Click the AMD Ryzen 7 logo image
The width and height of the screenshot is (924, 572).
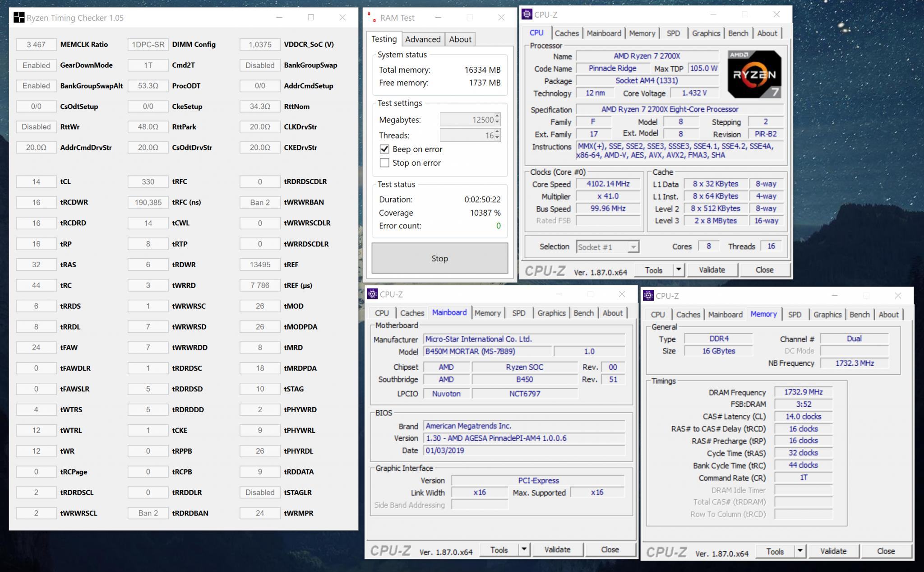[754, 74]
